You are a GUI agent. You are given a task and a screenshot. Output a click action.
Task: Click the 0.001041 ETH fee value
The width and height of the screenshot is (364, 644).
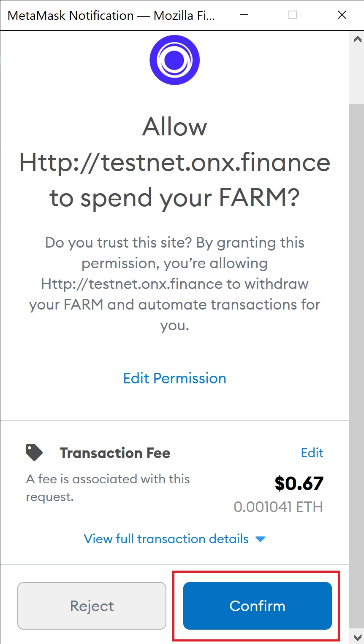tap(278, 507)
